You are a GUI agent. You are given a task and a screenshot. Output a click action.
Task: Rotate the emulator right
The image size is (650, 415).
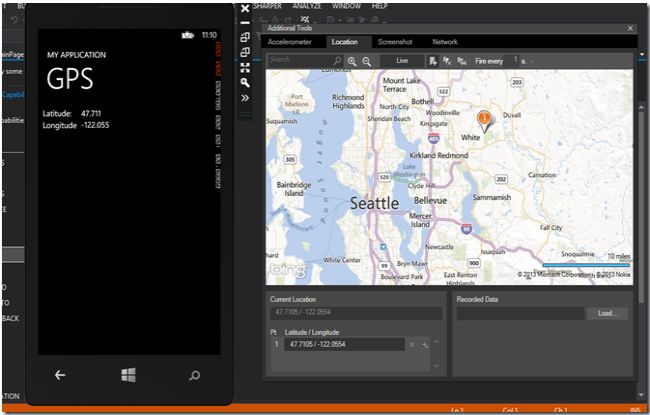tap(245, 52)
